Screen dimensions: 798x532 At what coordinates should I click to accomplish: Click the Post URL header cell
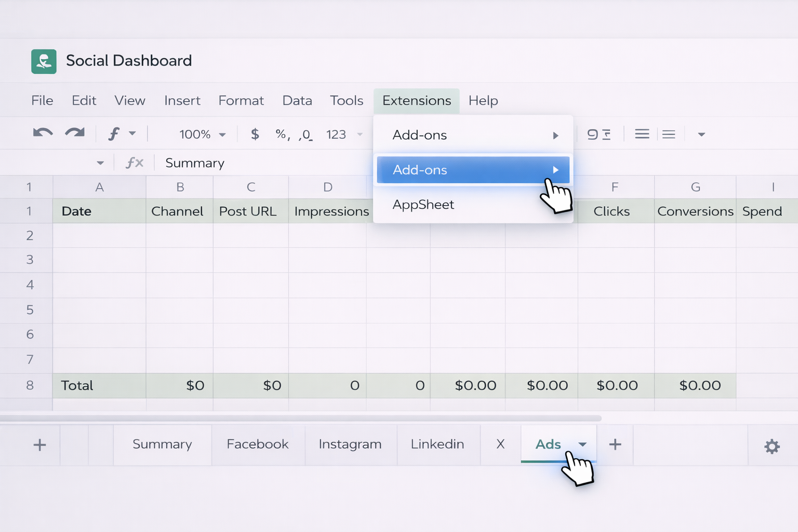point(251,211)
